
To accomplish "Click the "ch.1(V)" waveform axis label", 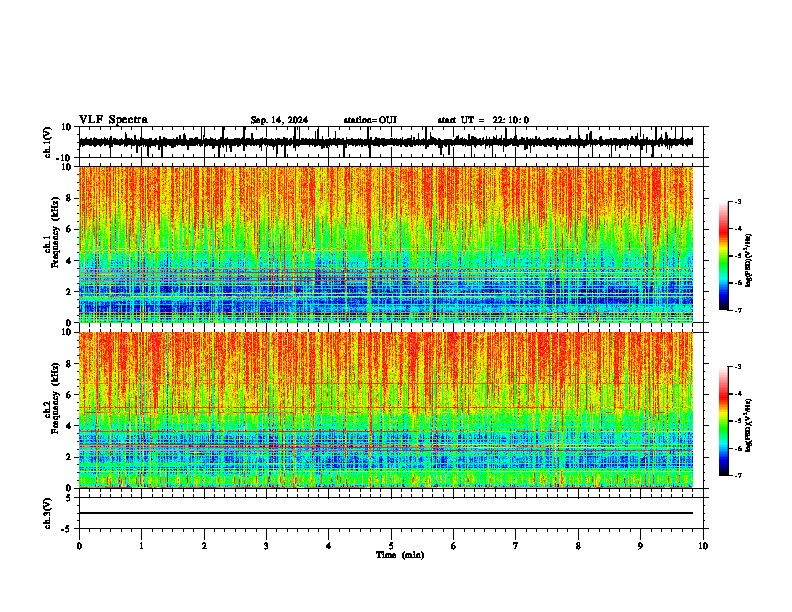I will point(47,142).
